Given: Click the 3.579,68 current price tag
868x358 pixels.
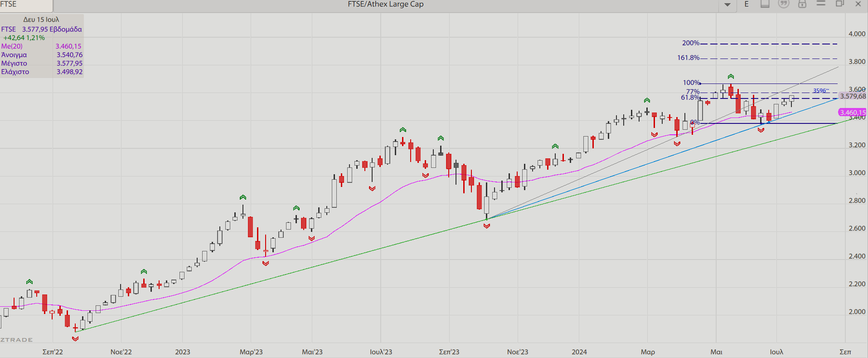Looking at the screenshot, I should tap(853, 96).
